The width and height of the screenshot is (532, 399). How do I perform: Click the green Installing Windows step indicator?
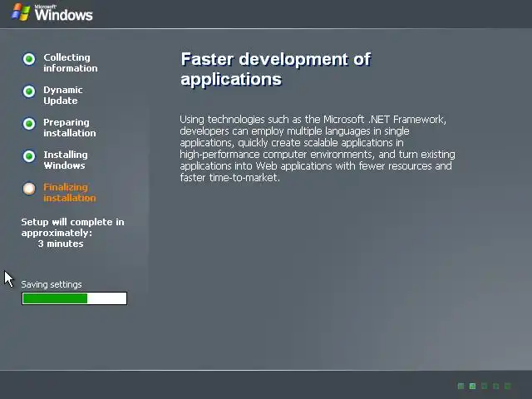pos(29,156)
